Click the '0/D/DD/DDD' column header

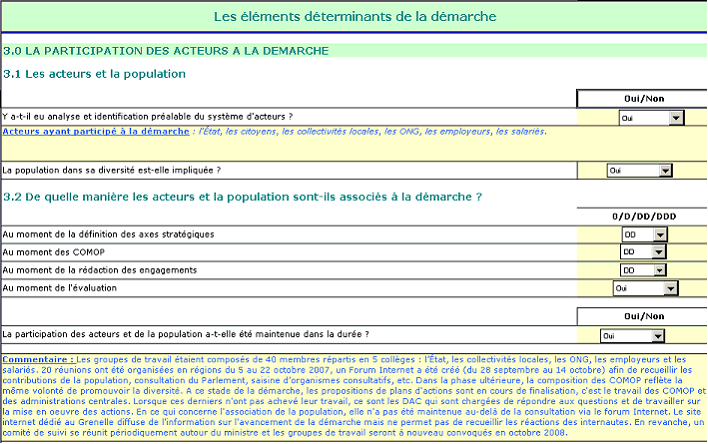[641, 216]
